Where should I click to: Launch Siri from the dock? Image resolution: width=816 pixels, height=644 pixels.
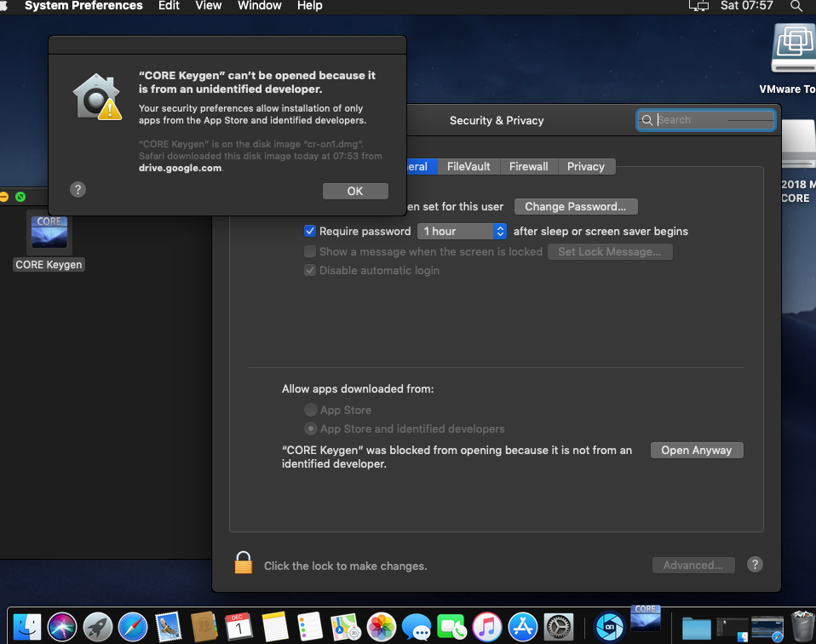tap(62, 626)
